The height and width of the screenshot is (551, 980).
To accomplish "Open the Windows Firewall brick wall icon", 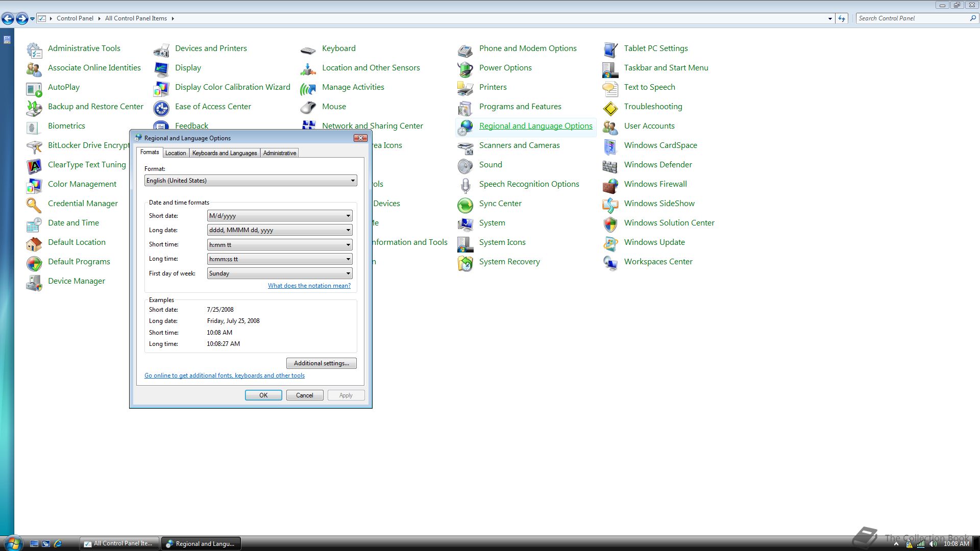I will [x=610, y=185].
